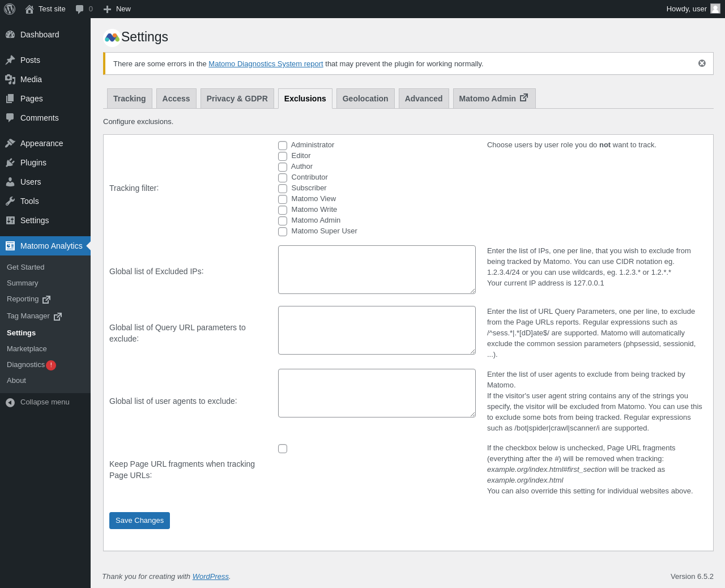Open Summary in Matomo submenu
The width and height of the screenshot is (725, 588).
click(23, 283)
